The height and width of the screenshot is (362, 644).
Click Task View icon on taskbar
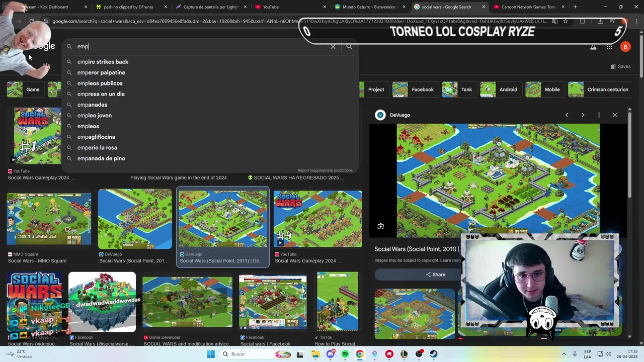pyautogui.click(x=300, y=354)
